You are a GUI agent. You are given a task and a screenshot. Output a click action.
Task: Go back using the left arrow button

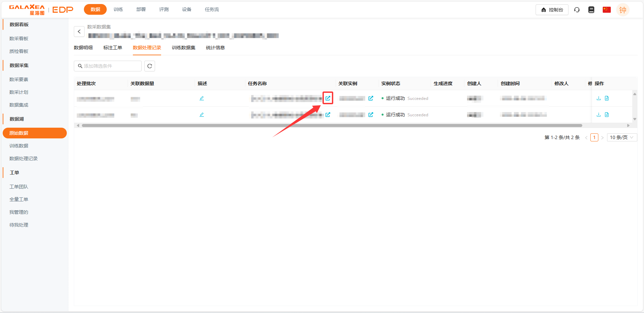point(79,32)
